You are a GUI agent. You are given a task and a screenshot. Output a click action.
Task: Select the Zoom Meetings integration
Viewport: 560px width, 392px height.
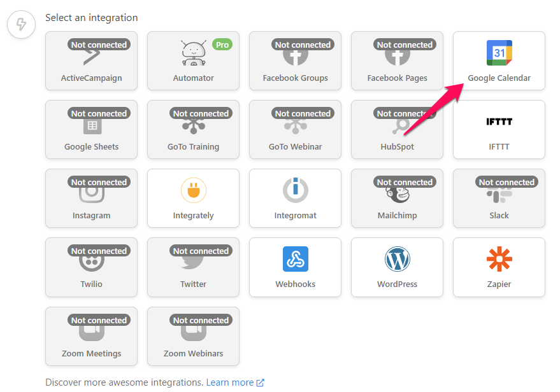click(92, 337)
